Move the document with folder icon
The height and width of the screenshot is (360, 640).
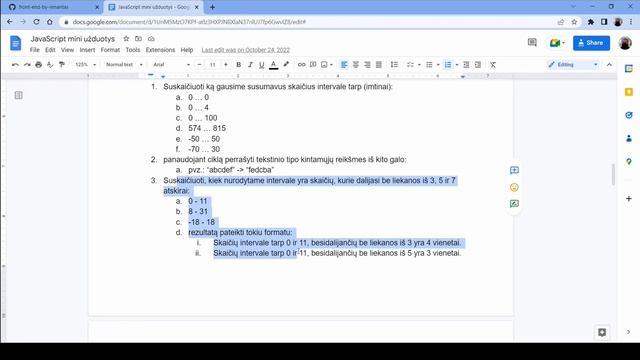(138, 38)
